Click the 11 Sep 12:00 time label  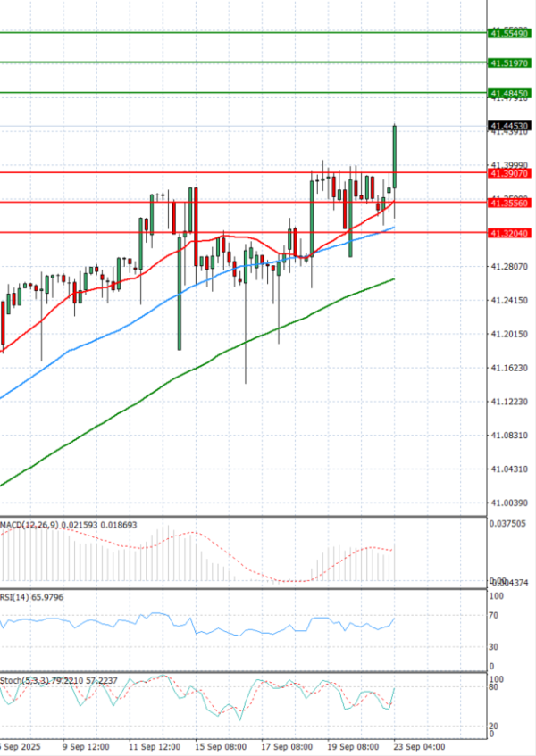(155, 747)
